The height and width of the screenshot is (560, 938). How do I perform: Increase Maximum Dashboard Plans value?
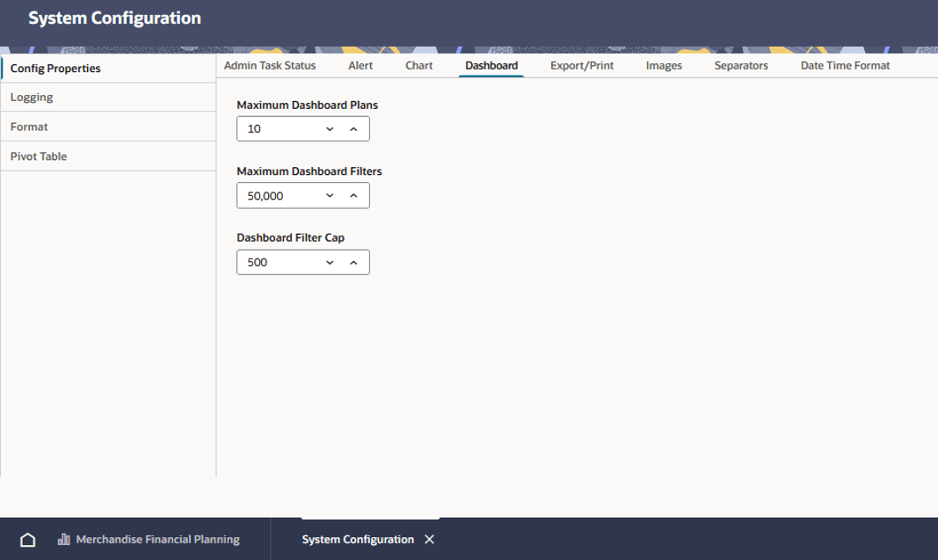click(353, 129)
